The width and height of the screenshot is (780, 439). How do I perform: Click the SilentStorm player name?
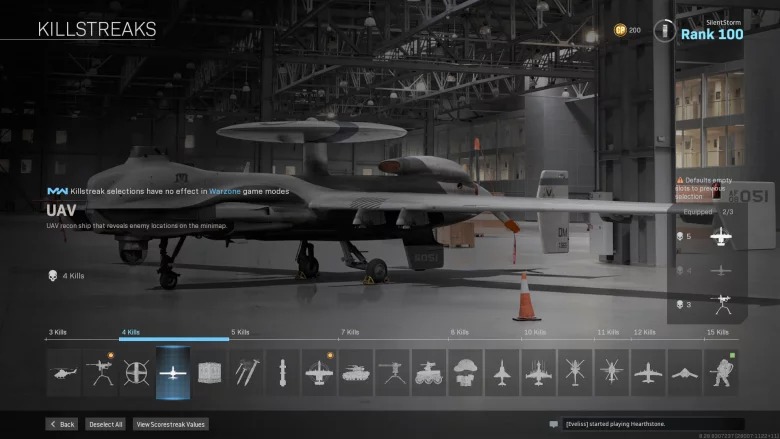(723, 22)
